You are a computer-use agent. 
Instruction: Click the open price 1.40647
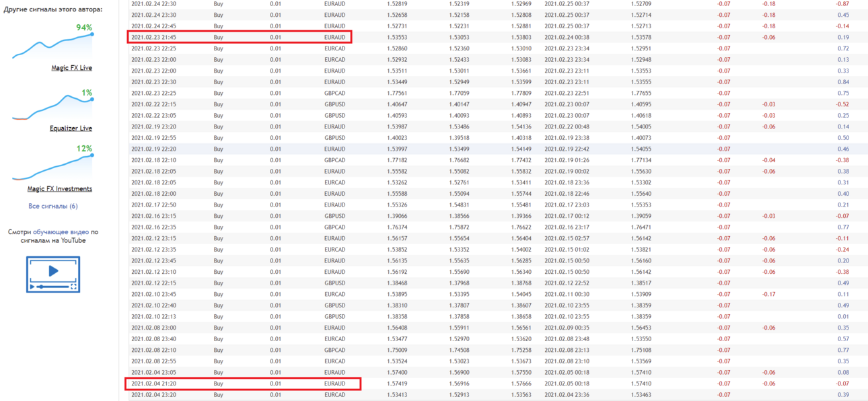point(397,104)
